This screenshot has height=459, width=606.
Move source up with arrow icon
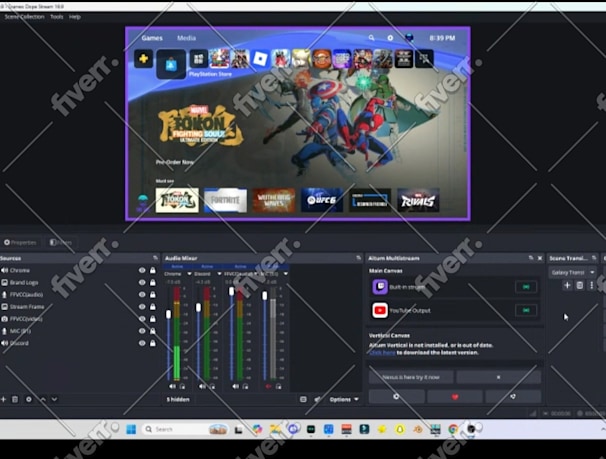coord(43,399)
